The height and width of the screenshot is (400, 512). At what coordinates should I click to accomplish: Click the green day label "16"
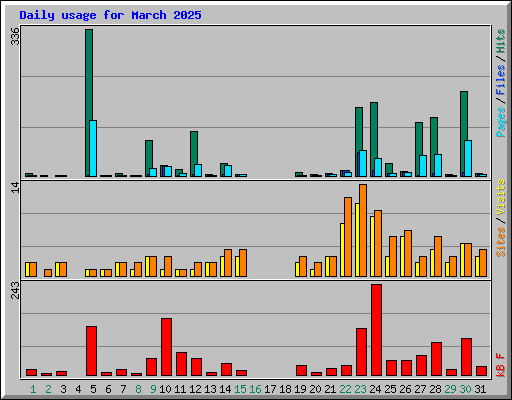point(255,389)
